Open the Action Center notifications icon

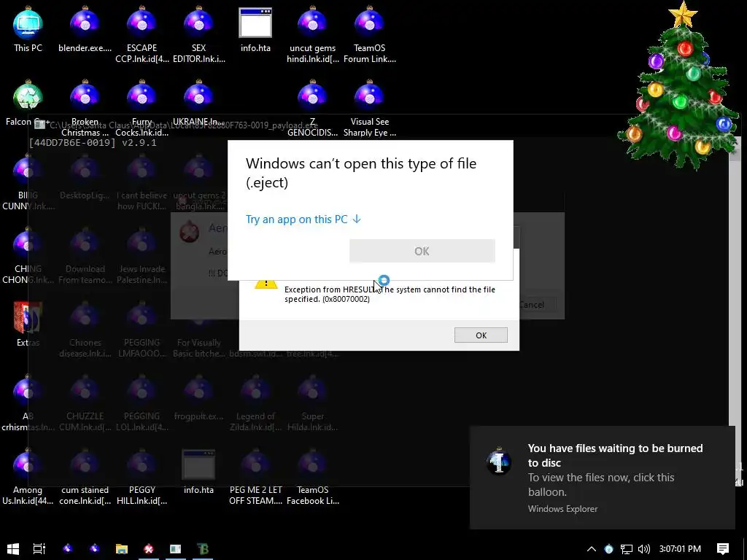click(723, 548)
